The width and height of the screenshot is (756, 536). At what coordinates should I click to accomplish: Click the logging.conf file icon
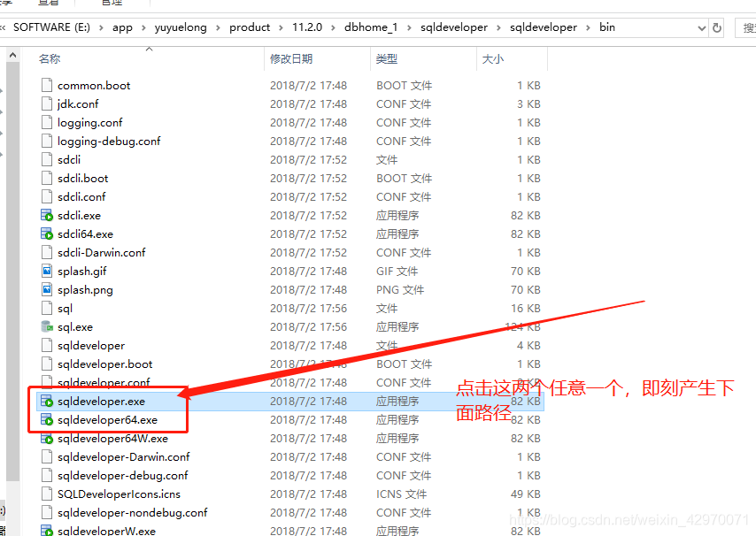pyautogui.click(x=47, y=122)
